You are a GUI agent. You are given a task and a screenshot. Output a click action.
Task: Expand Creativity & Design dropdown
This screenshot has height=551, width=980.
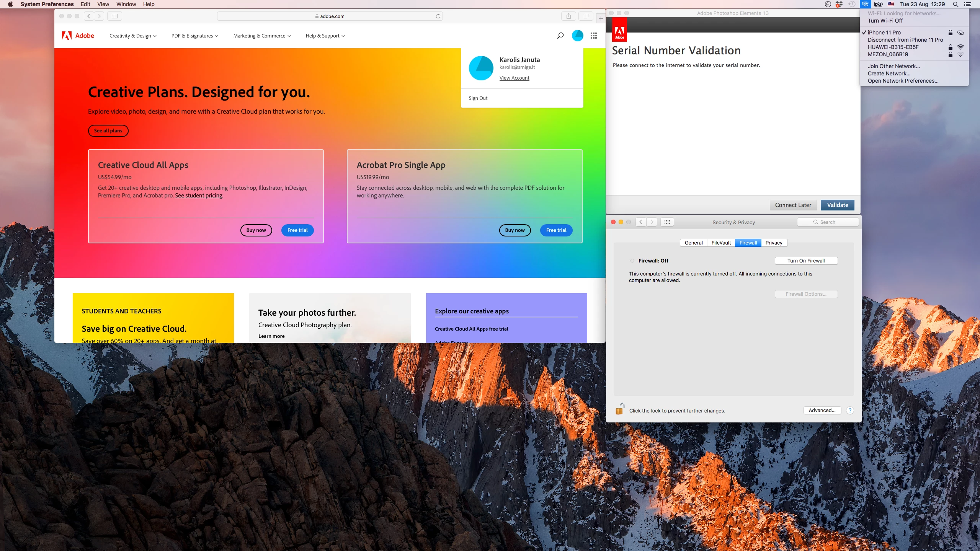pos(133,36)
